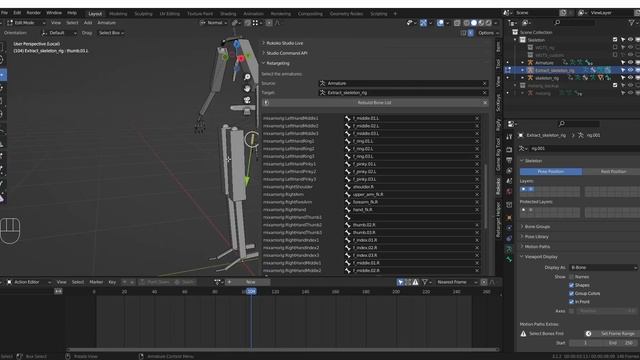Click the armature icon next to rig.001 breadcrumb

coord(581,135)
